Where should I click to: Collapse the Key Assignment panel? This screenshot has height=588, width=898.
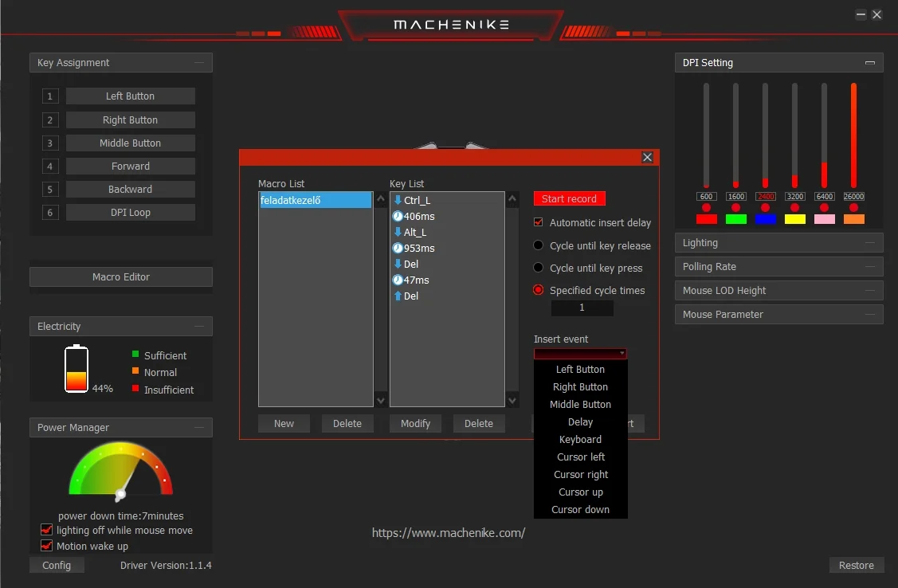[x=198, y=62]
